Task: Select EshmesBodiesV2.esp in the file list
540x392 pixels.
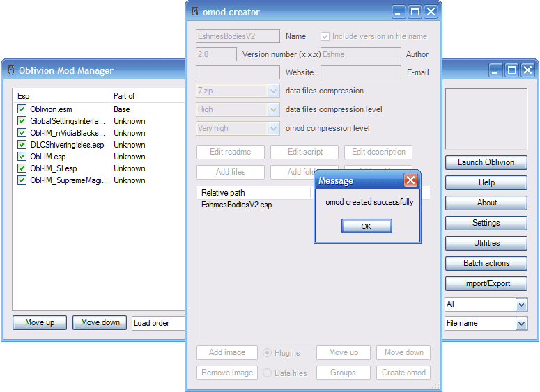Action: [x=237, y=205]
